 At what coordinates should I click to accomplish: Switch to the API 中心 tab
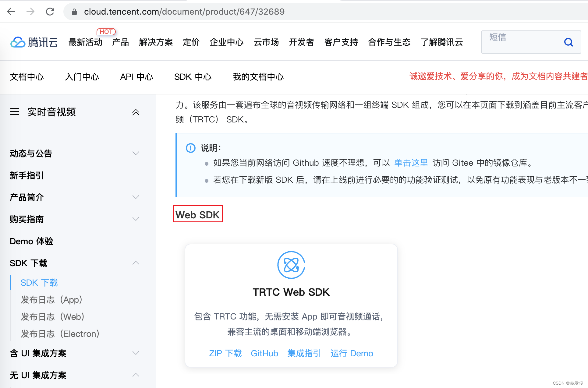pyautogui.click(x=136, y=77)
